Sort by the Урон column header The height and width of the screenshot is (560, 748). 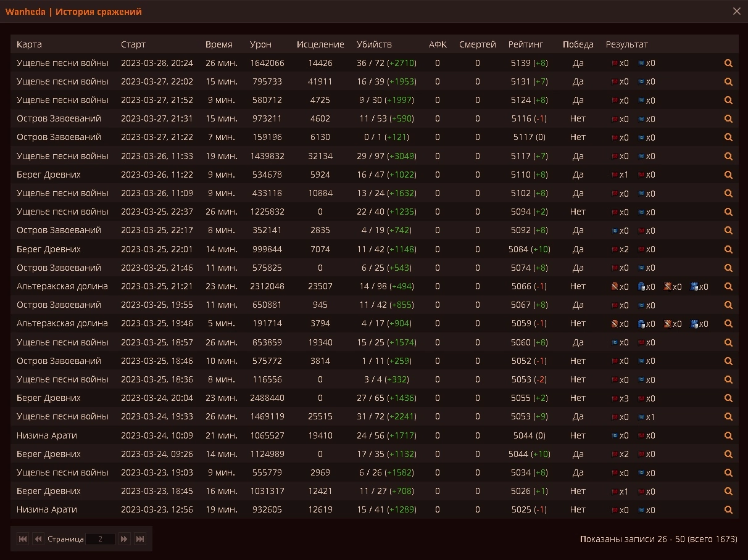(x=260, y=44)
